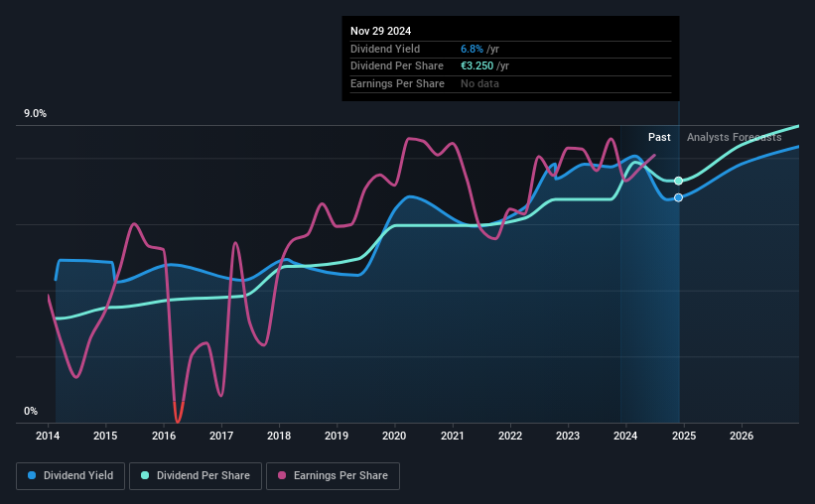Toggle the Earnings Per Share legend button

pos(333,476)
